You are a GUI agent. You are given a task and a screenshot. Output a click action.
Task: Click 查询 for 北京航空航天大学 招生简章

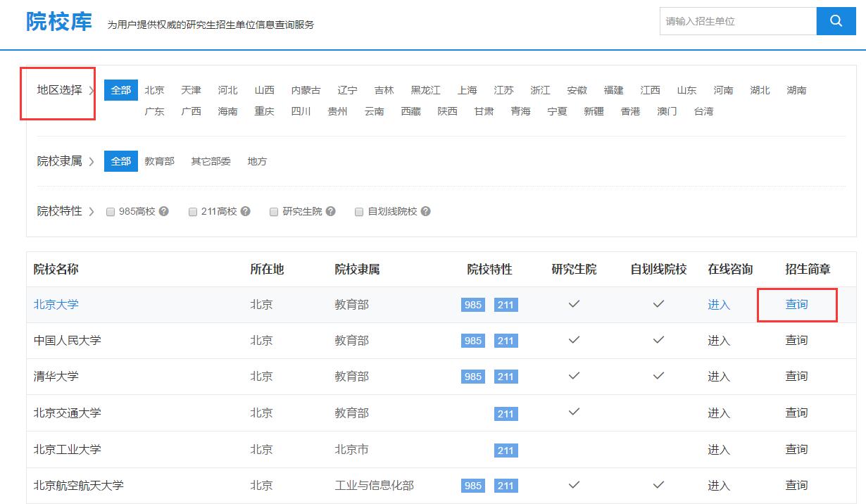pos(797,486)
